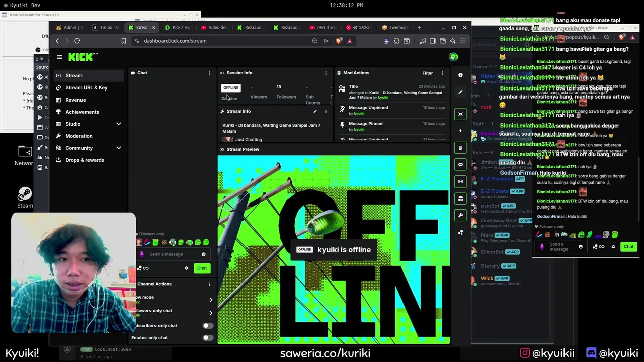The height and width of the screenshot is (362, 644).
Task: Open Drops & rewards page
Action: [89, 160]
